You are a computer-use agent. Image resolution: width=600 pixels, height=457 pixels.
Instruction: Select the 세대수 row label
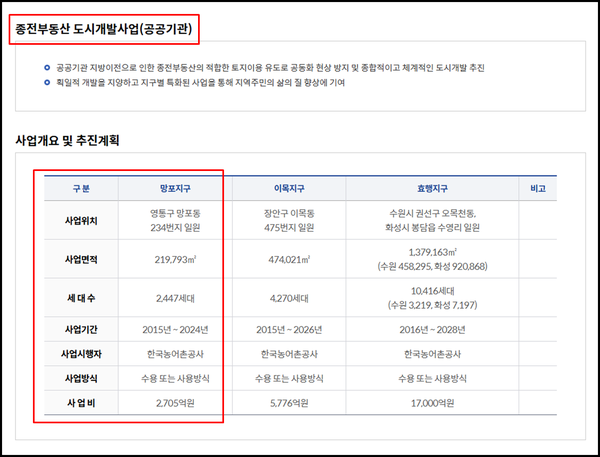[81, 298]
